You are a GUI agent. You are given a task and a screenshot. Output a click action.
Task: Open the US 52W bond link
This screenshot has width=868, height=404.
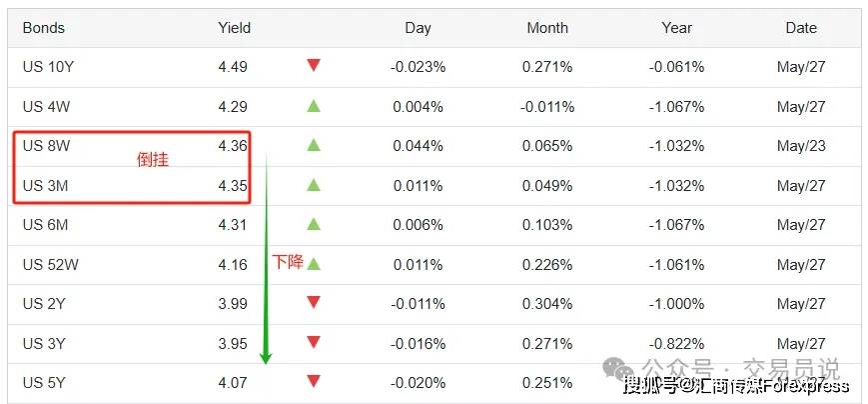coord(51,264)
